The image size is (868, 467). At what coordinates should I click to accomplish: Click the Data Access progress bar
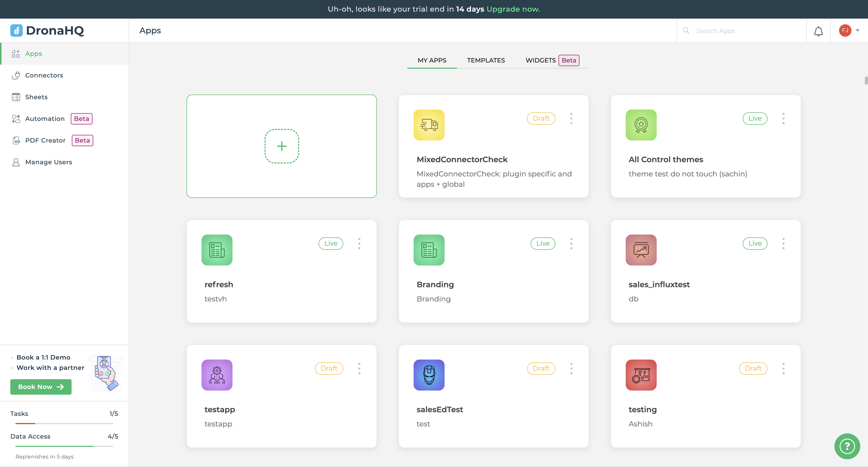coord(64,446)
